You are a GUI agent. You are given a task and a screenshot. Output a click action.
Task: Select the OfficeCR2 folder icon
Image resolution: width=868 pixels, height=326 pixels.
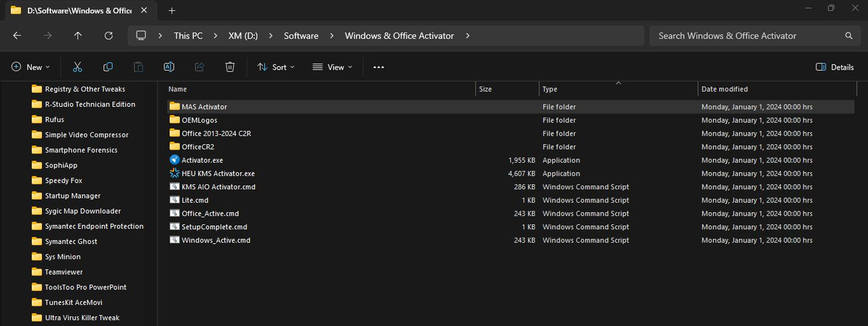tap(175, 146)
